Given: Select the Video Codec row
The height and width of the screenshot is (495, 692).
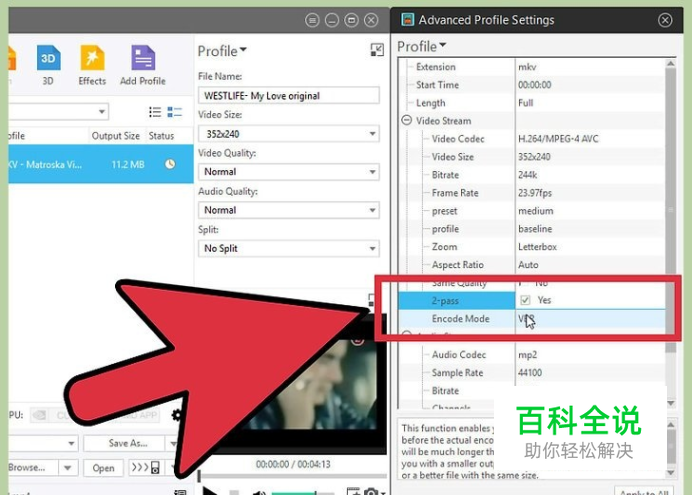Looking at the screenshot, I should [532, 139].
